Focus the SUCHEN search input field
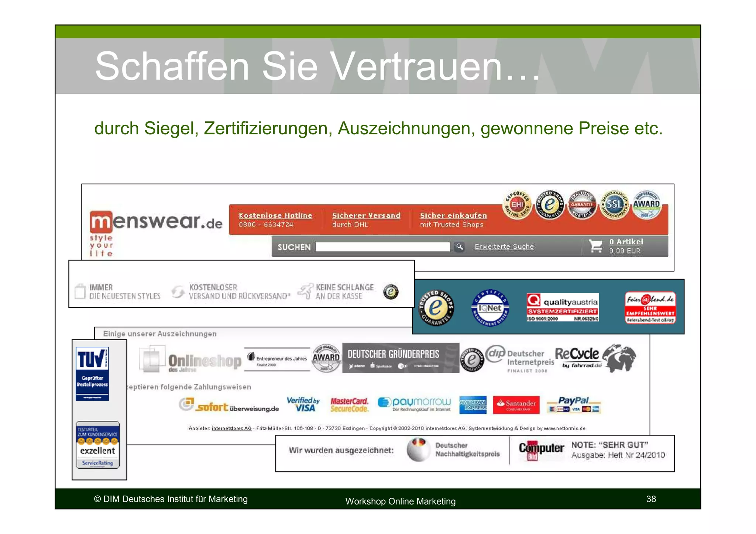 pos(383,247)
